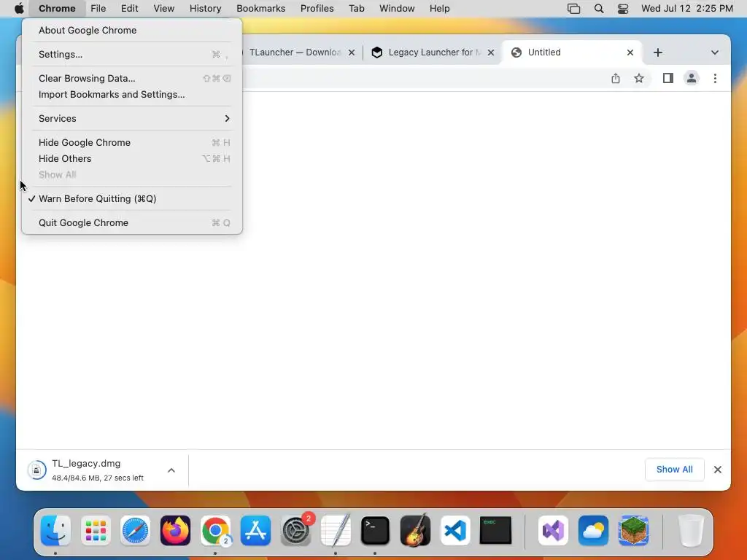Image resolution: width=747 pixels, height=560 pixels.
Task: Expand the Services submenu
Action: point(131,119)
